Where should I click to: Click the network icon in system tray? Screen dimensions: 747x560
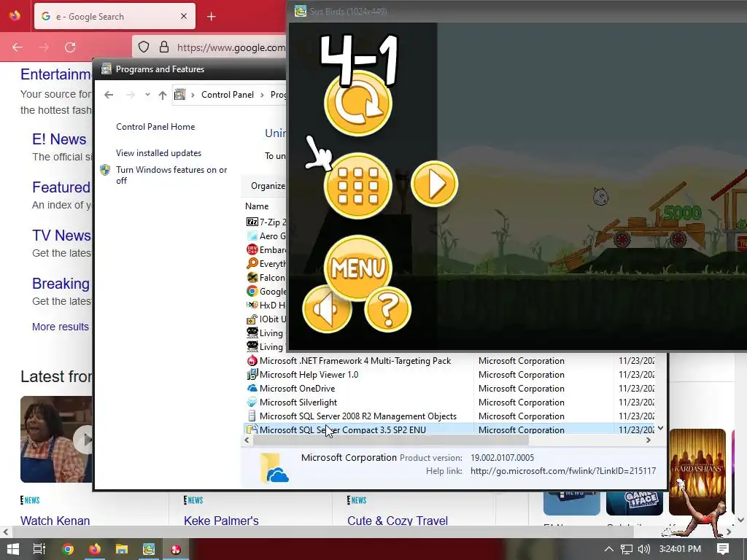(x=627, y=549)
